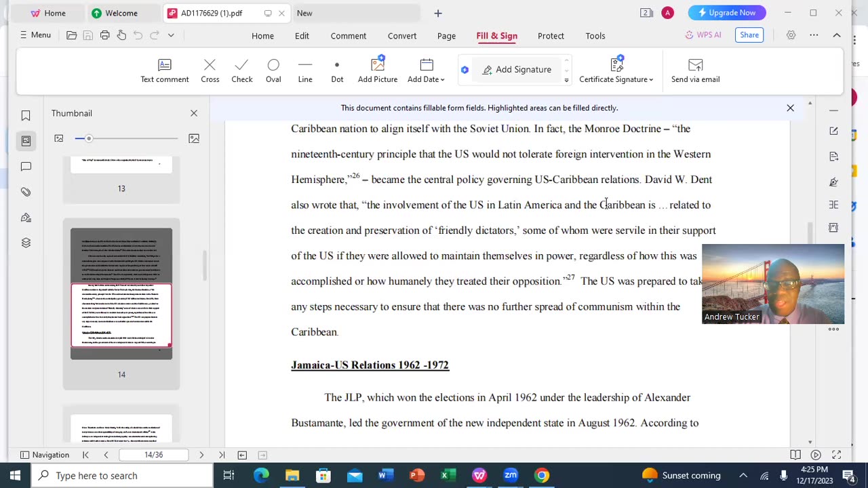This screenshot has width=868, height=488.
Task: Toggle the Navigation pane
Action: (x=45, y=455)
